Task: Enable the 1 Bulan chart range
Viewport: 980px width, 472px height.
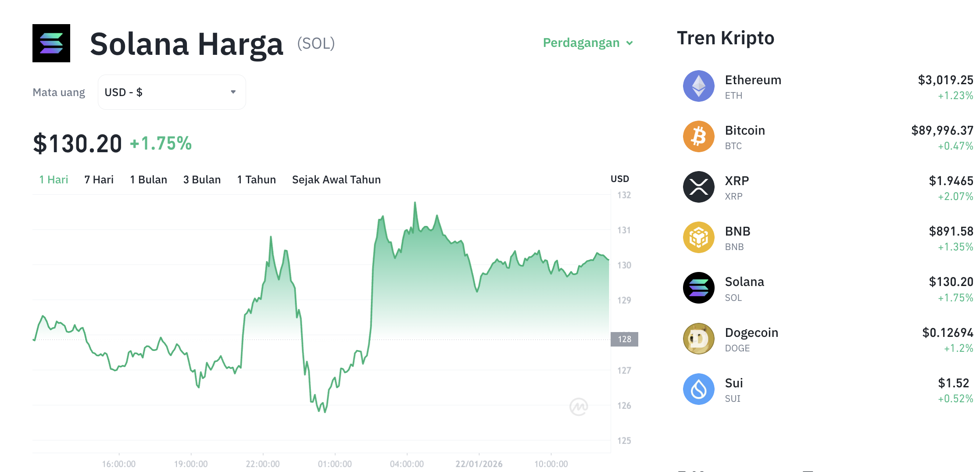Action: pyautogui.click(x=148, y=179)
